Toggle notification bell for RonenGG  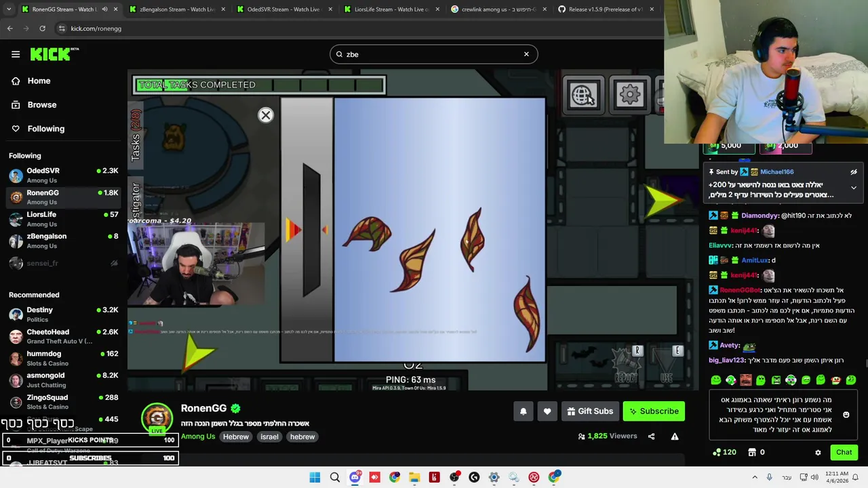523,411
